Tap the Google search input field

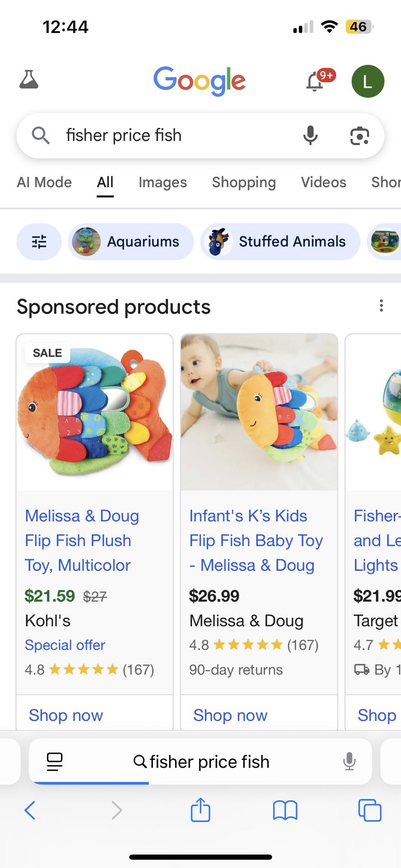tap(172, 135)
